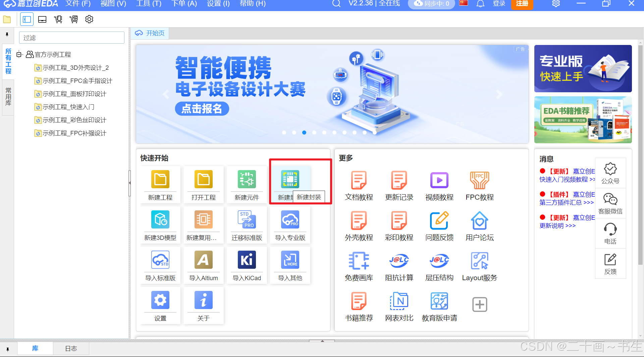Open the 迁移标准版 migration icon

[247, 220]
